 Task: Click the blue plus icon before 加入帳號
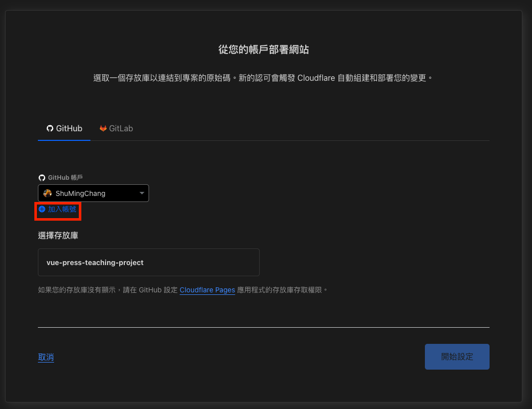tap(42, 209)
